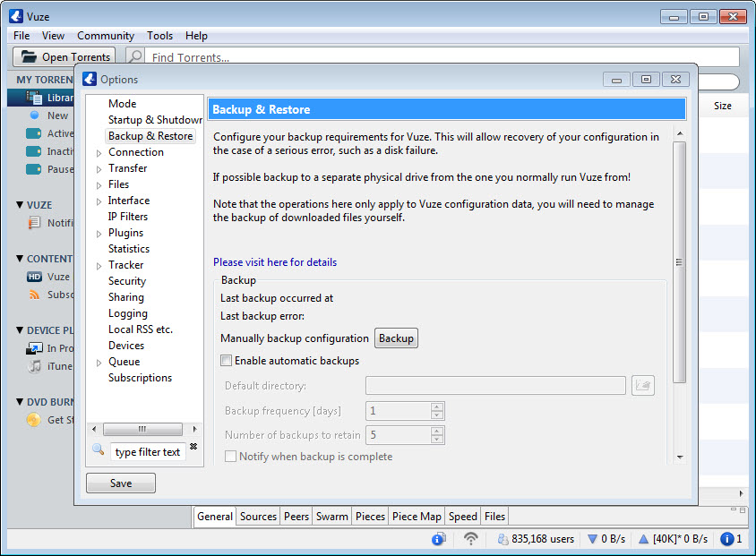Select Statistics in the options tree
Viewport: 756px width, 556px height.
click(x=129, y=249)
